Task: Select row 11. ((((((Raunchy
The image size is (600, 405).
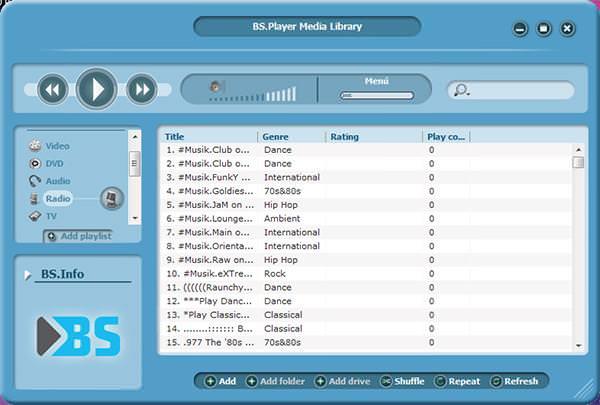Action: (365, 287)
